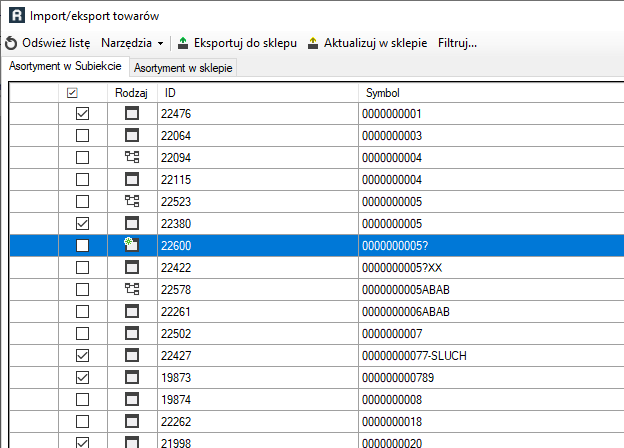Select the symbol 0000000001 cell
624x448 pixels.
coord(491,113)
